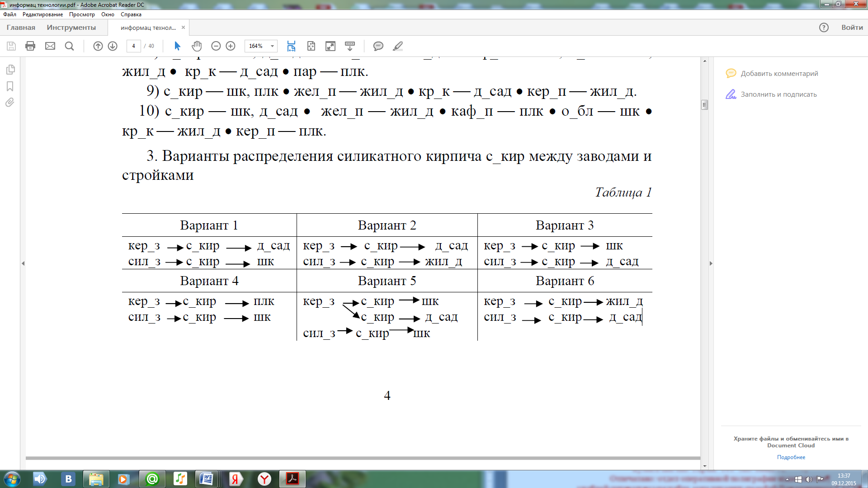This screenshot has height=488, width=868.
Task: Click the scroll up arrow
Action: [x=704, y=61]
